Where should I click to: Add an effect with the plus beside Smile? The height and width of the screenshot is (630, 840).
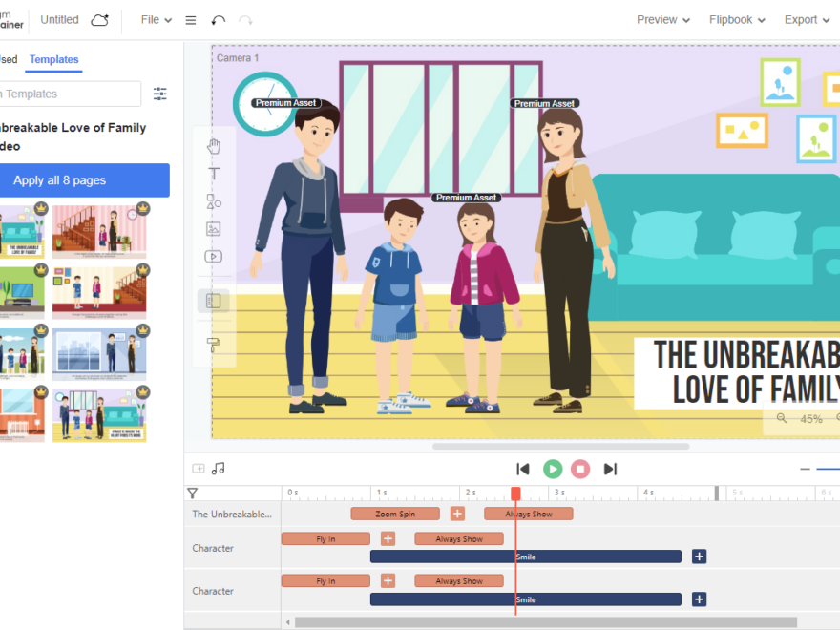tap(699, 556)
